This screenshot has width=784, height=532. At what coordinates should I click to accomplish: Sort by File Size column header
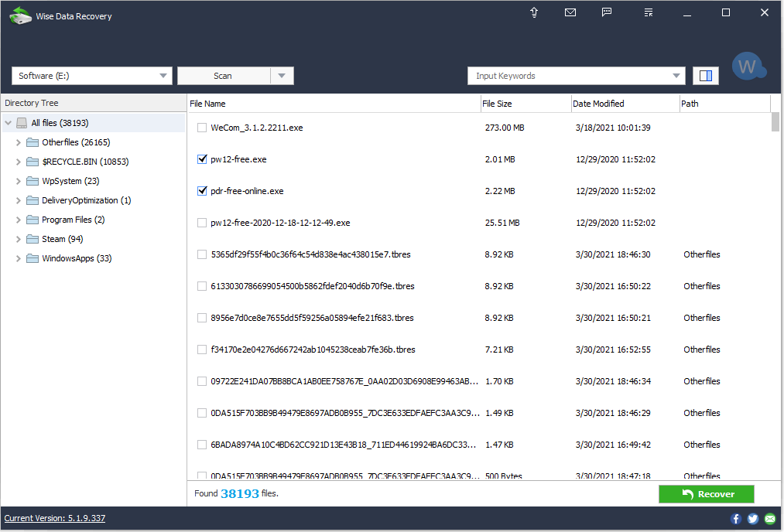pos(526,104)
